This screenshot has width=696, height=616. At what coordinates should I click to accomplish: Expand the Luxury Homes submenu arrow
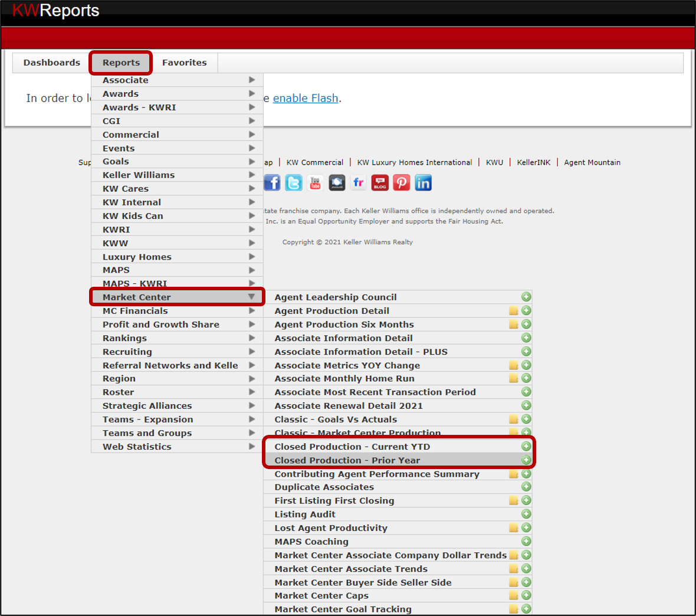point(252,257)
